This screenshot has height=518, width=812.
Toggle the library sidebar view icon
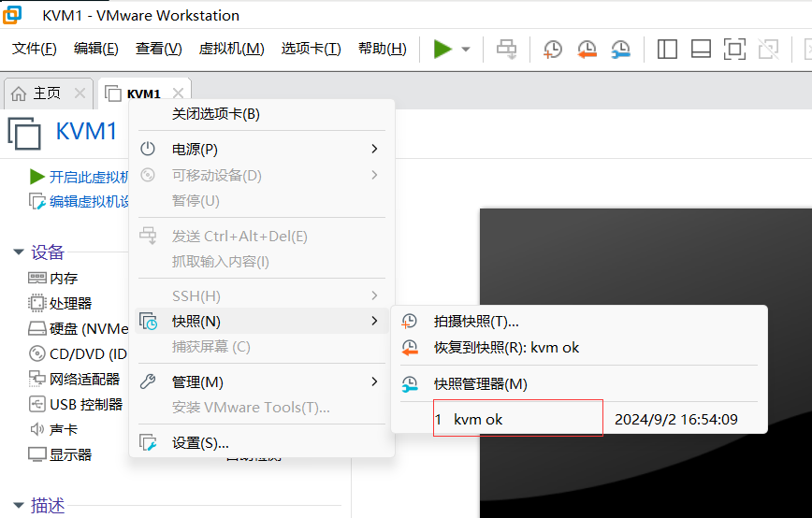tap(667, 50)
